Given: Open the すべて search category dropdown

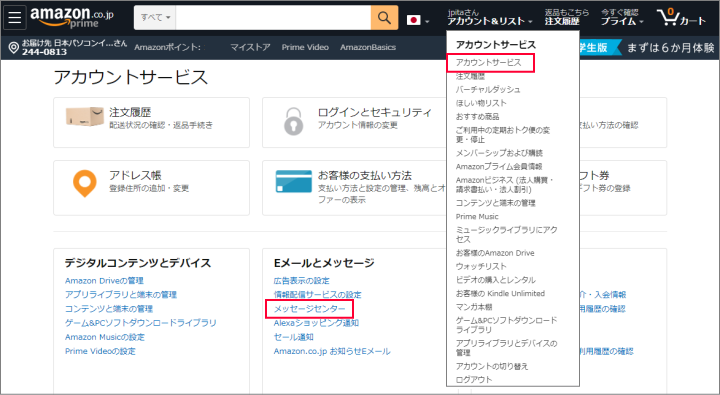Looking at the screenshot, I should coord(155,18).
